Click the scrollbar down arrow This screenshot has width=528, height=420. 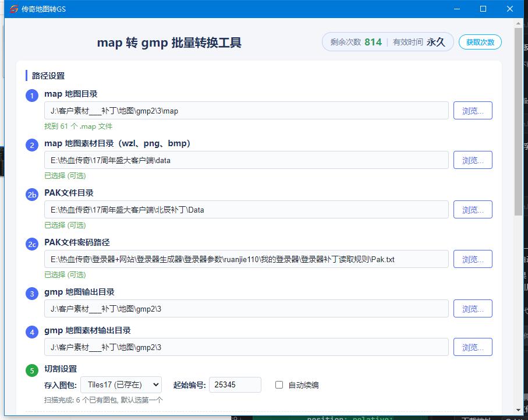518,410
